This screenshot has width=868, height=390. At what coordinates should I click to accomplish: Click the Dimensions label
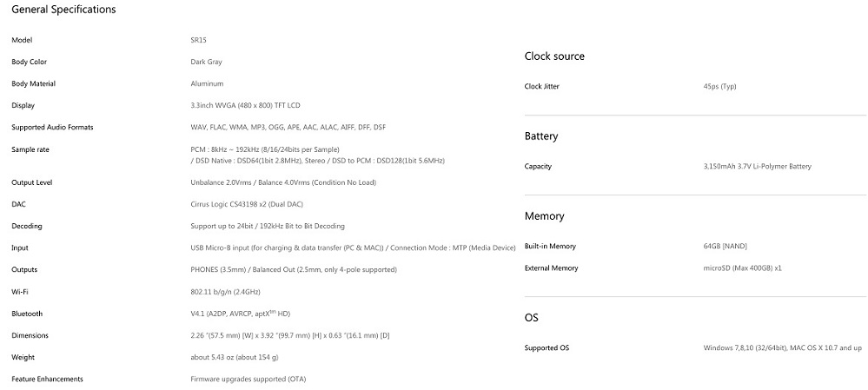pos(30,335)
